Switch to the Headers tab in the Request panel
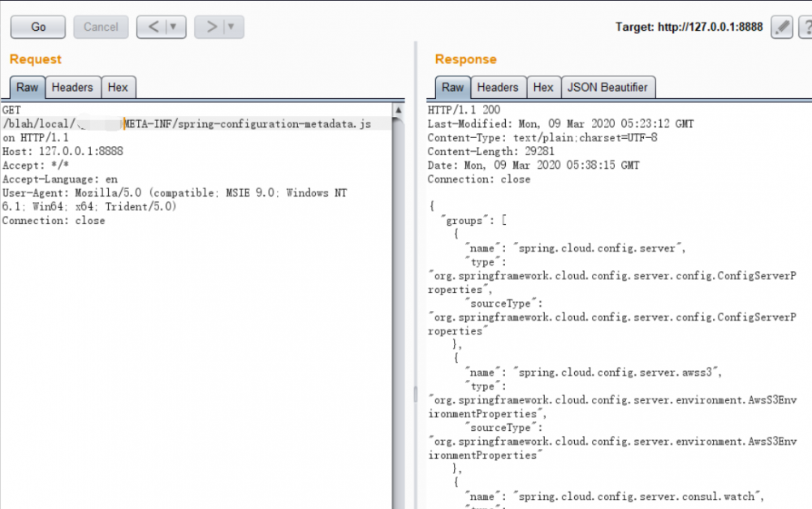The image size is (812, 509). 72,87
